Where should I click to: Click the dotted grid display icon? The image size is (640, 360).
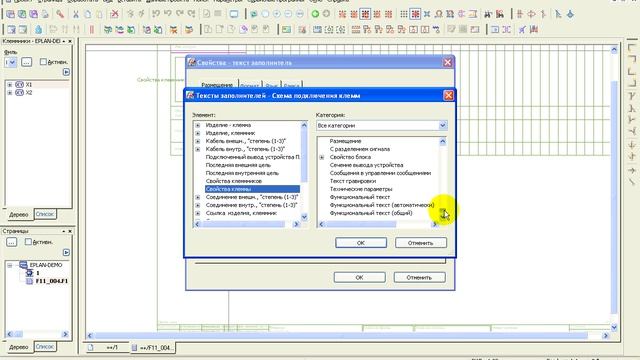[x=403, y=14]
